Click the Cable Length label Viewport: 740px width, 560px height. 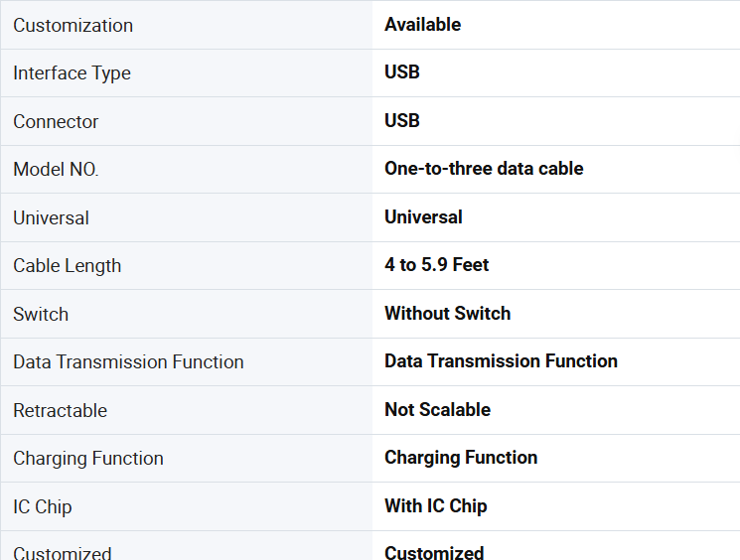pyautogui.click(x=67, y=266)
